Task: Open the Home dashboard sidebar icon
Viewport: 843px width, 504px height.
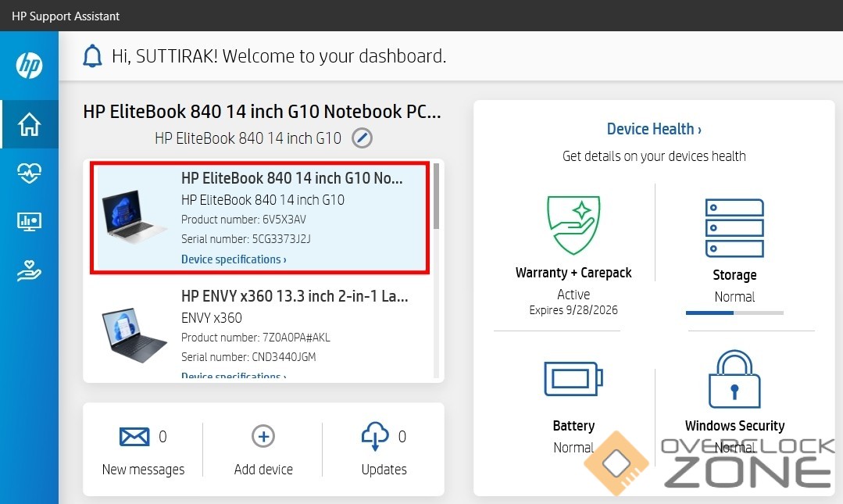Action: coord(29,124)
